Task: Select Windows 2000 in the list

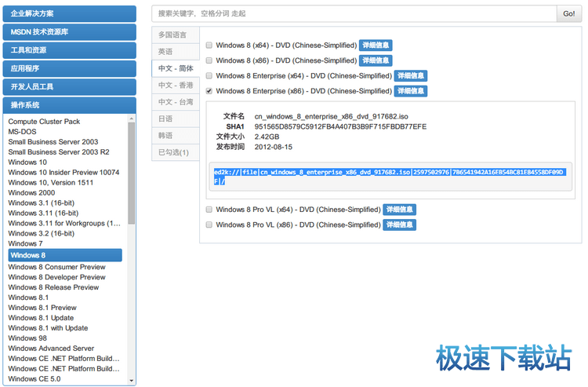Action: click(31, 192)
